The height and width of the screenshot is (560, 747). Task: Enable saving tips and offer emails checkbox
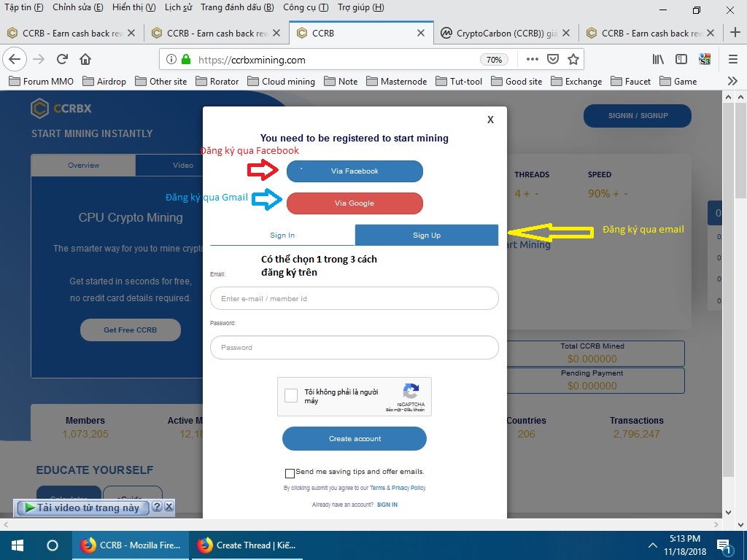click(x=290, y=472)
